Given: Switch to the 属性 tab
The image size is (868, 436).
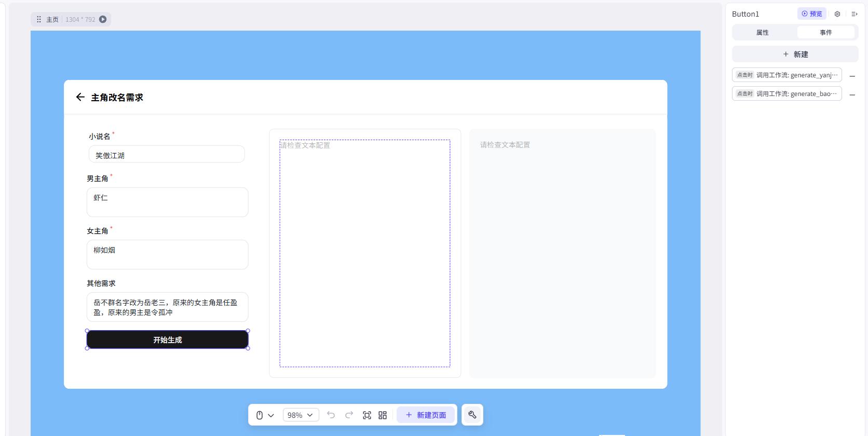Looking at the screenshot, I should click(x=762, y=32).
